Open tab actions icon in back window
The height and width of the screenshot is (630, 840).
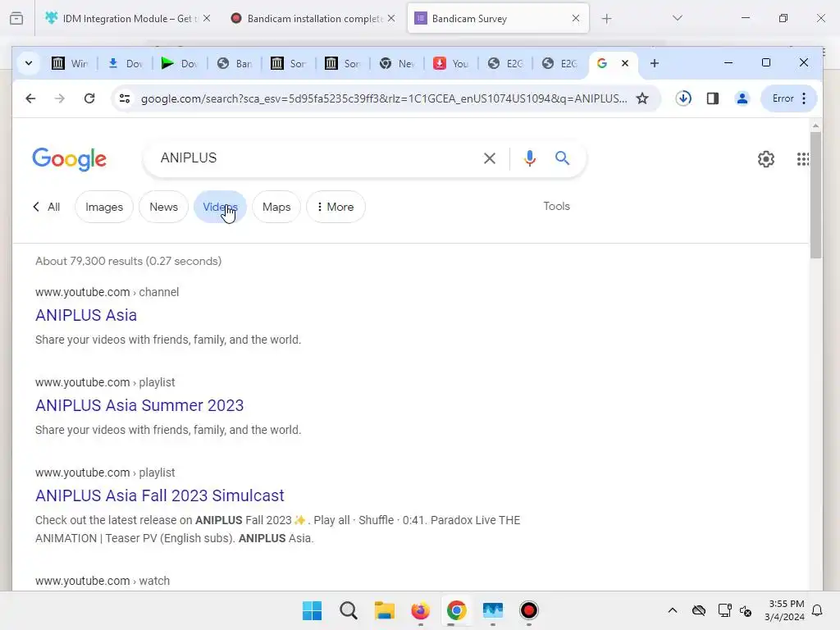[x=16, y=18]
